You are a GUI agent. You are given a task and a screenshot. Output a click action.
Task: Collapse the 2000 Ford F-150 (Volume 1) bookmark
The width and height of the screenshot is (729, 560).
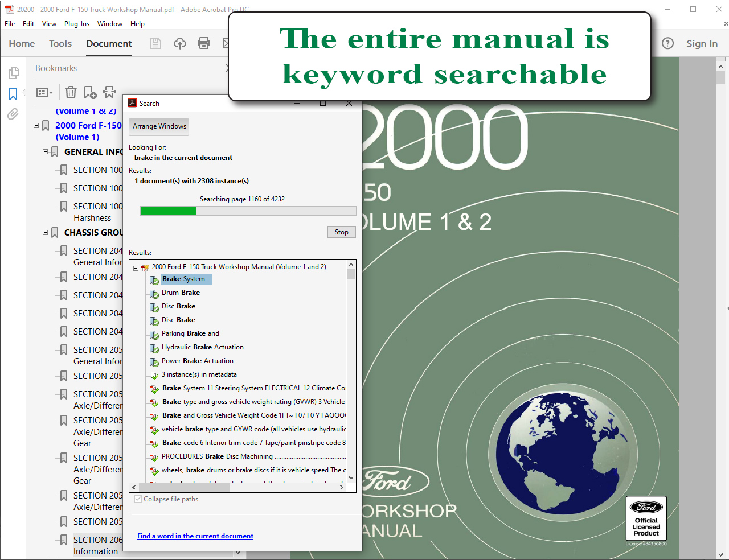pyautogui.click(x=36, y=125)
